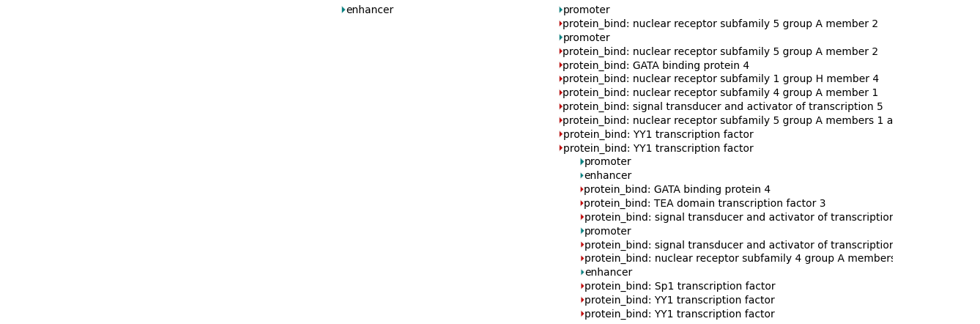The height and width of the screenshot is (324, 980).
Task: Open nuclear receptor subfamily 1 group H member 4
Action: [720, 79]
